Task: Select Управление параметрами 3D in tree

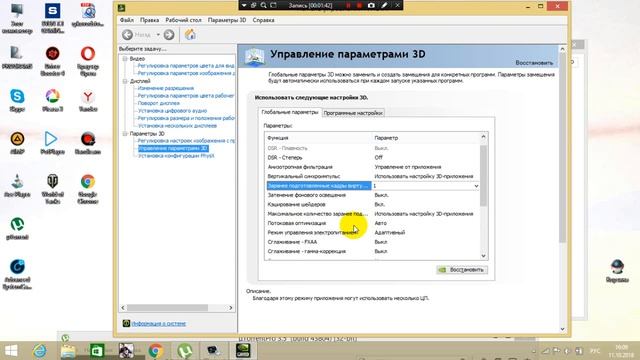Action: [x=173, y=148]
